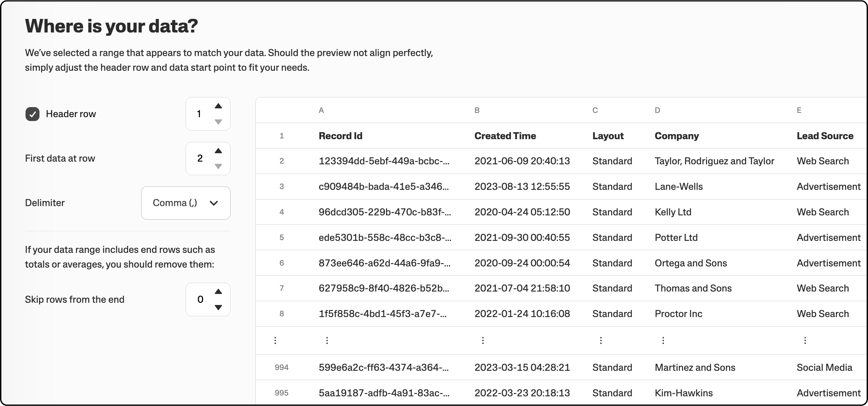Select row number 5 in preview
This screenshot has width=868, height=406.
click(x=282, y=237)
